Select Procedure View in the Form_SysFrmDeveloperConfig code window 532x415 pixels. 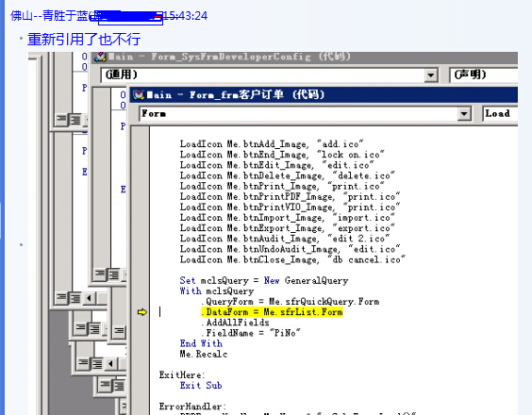[x=100, y=274]
